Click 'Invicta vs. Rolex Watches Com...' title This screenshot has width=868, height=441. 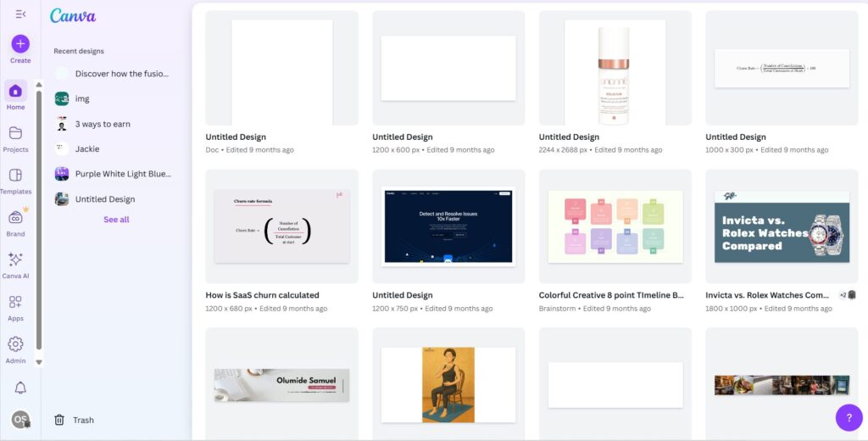pos(767,295)
